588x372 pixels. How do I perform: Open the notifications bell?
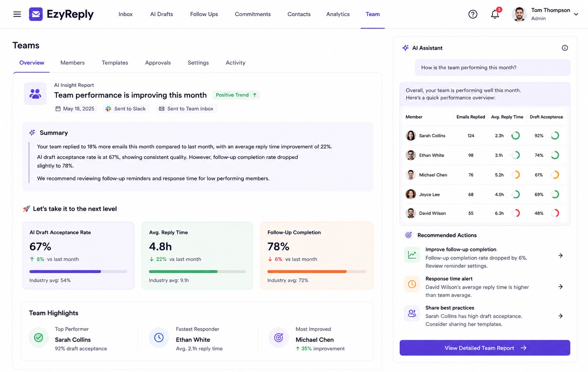[495, 14]
